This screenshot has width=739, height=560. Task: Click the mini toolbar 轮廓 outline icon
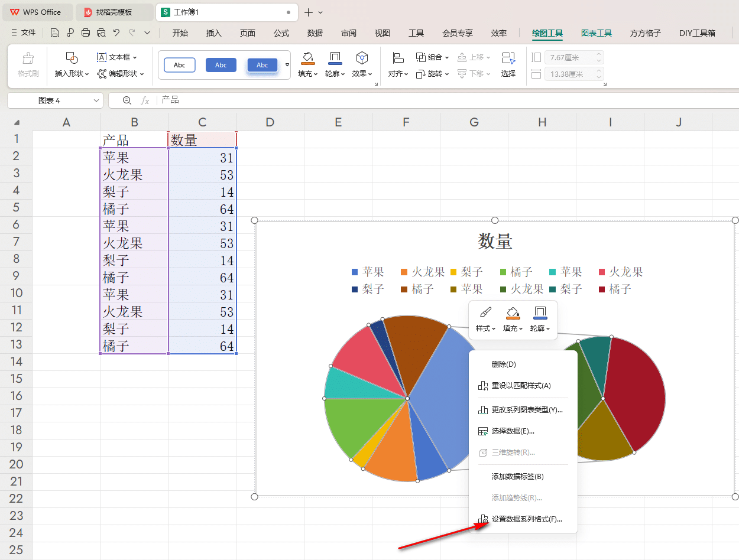[x=540, y=312]
